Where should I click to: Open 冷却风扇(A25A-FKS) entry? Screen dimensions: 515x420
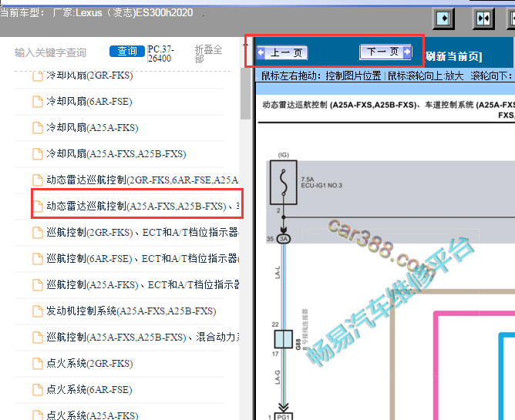pos(92,127)
